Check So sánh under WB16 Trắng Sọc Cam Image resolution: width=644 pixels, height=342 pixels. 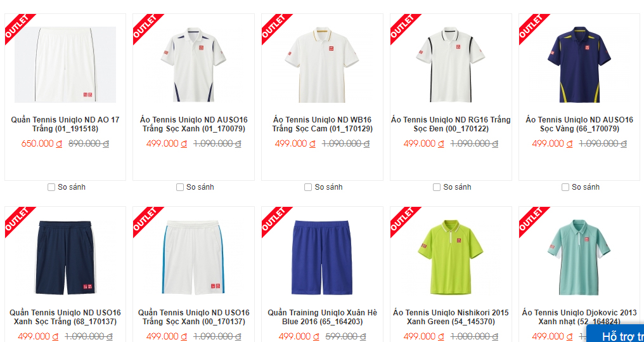coord(308,187)
